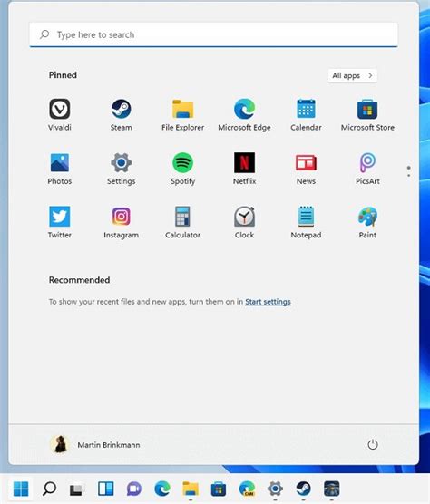
Task: Open the Calendar app
Action: 306,115
